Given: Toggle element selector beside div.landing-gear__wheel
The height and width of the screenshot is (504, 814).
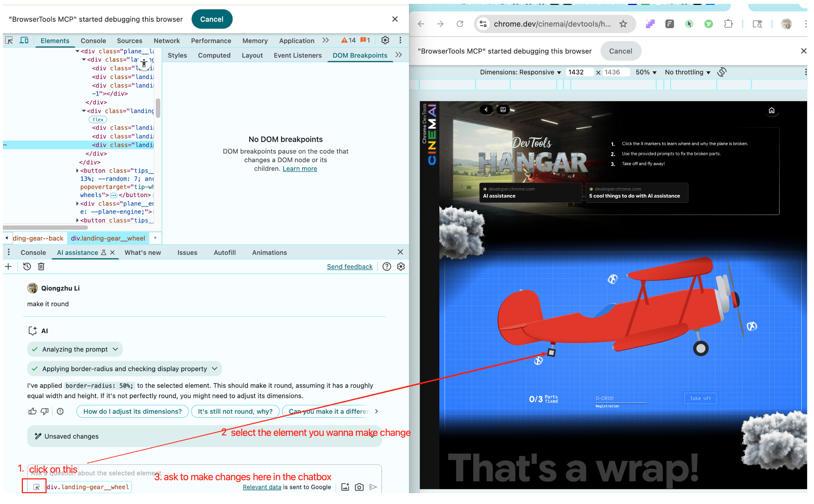Looking at the screenshot, I should (36, 487).
